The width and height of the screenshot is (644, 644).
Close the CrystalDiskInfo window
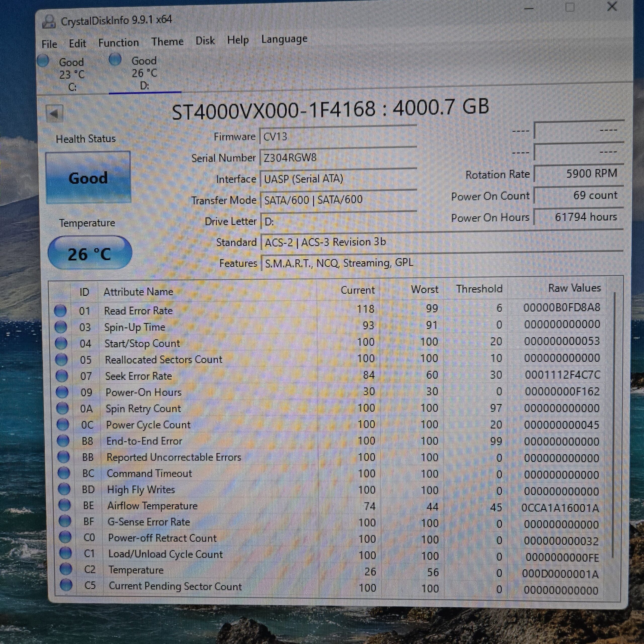[x=612, y=7]
